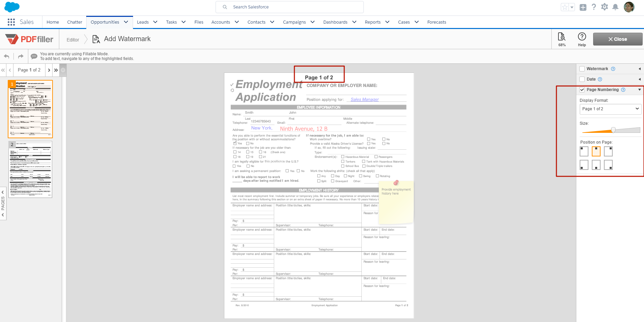The height and width of the screenshot is (322, 644).
Task: Expand the Date section arrow
Action: (640, 79)
